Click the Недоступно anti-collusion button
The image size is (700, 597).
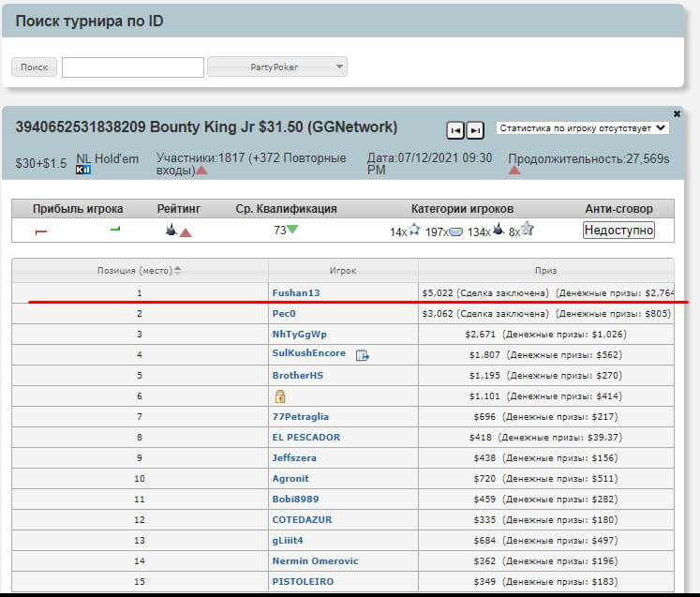618,231
